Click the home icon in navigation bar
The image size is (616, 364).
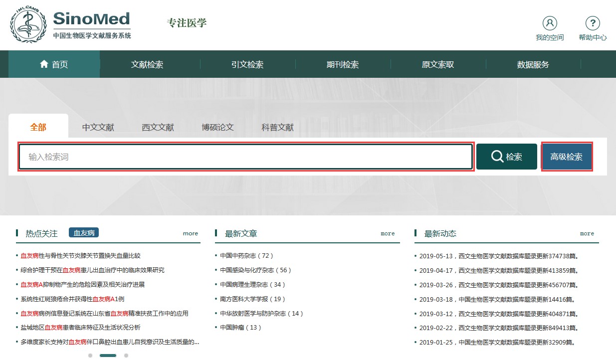pyautogui.click(x=44, y=64)
